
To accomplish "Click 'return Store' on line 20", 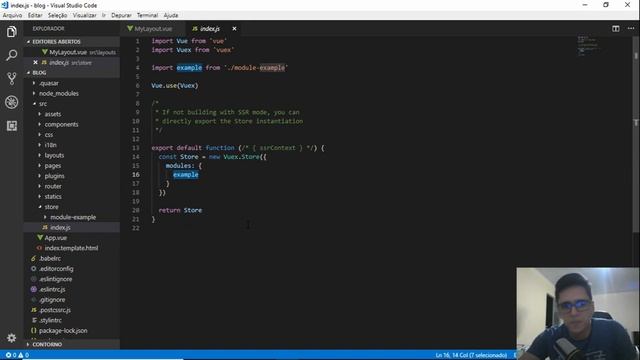I will [x=180, y=210].
